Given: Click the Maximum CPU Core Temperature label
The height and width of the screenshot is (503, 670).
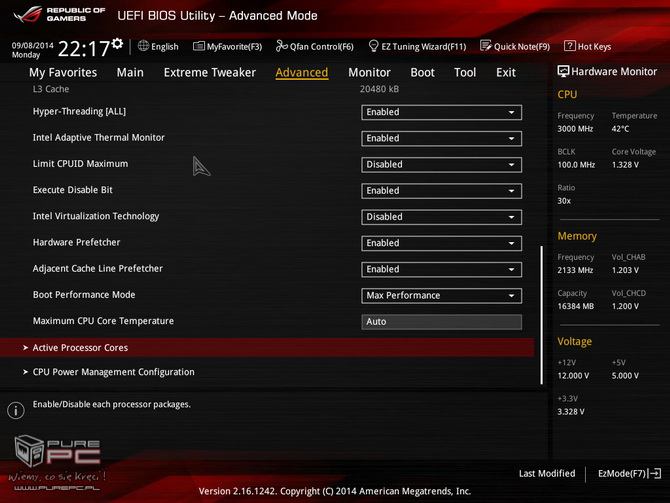Looking at the screenshot, I should [103, 321].
